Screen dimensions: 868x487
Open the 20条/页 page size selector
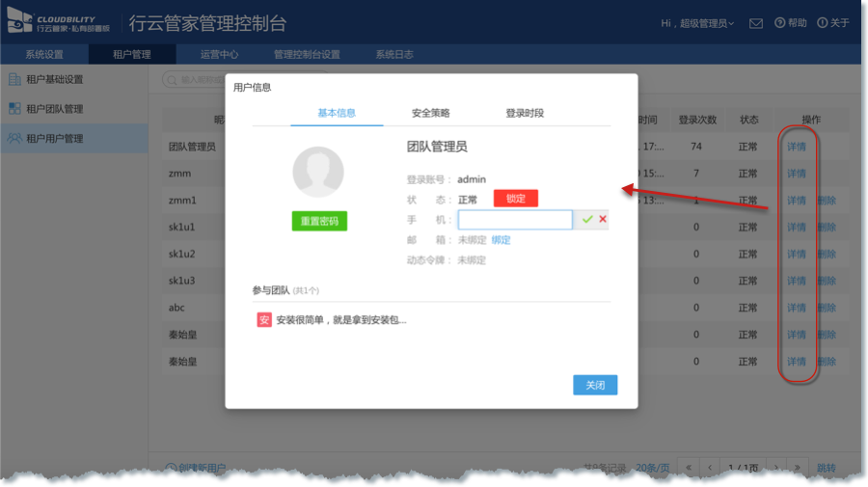coord(655,468)
